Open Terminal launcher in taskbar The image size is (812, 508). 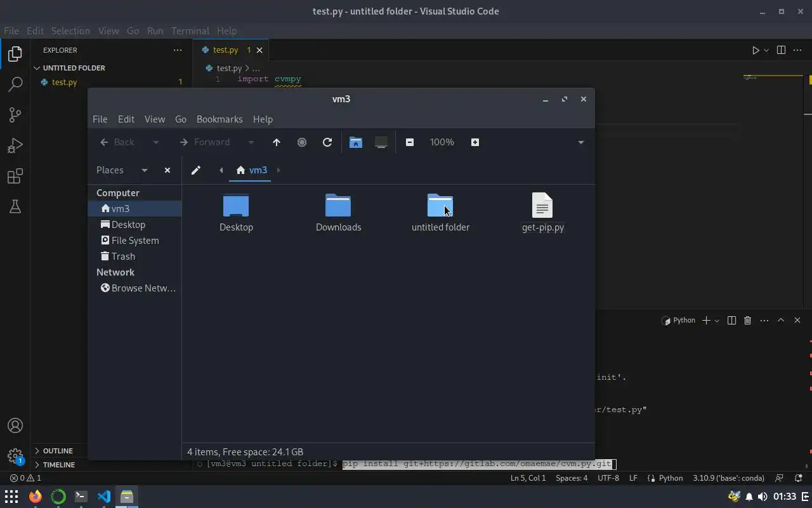point(81,497)
